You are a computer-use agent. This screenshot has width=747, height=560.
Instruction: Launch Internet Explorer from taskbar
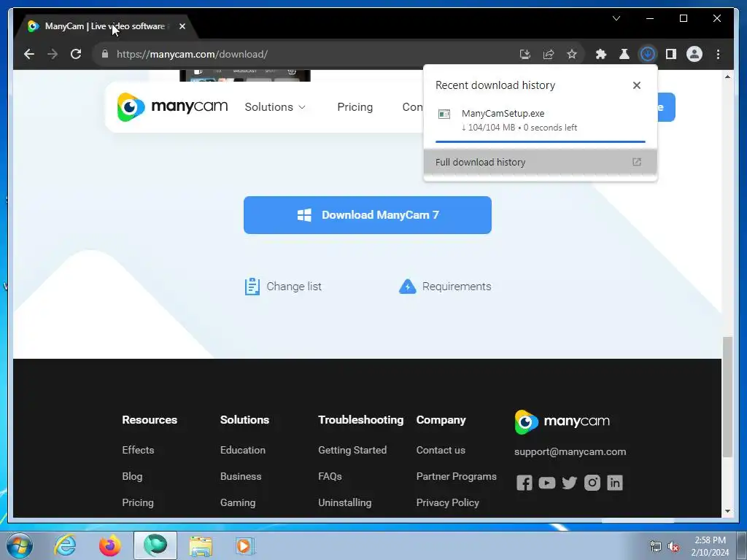65,545
